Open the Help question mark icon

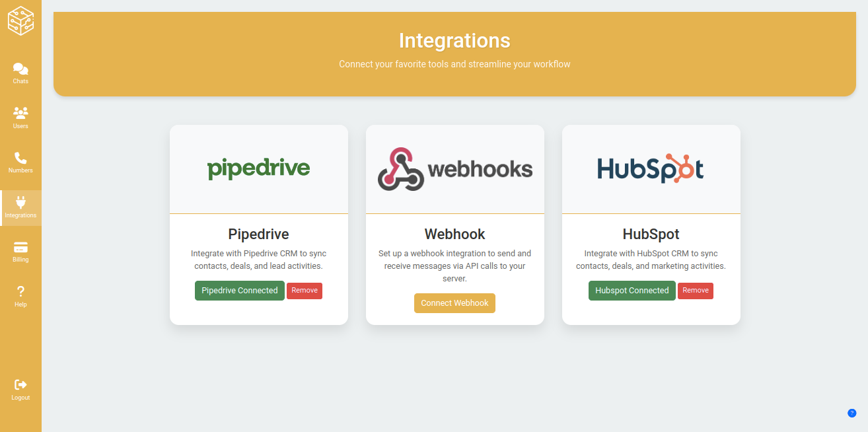tap(20, 291)
